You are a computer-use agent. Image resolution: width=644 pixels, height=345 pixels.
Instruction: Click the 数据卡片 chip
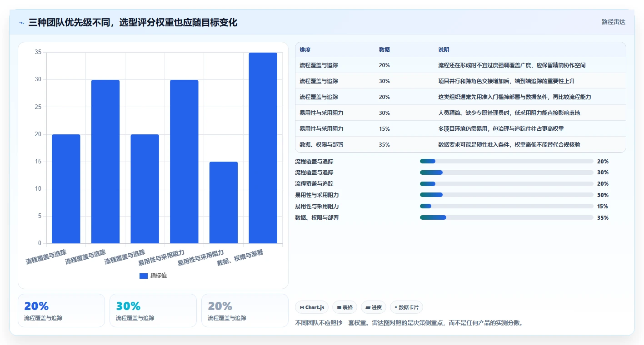click(406, 307)
